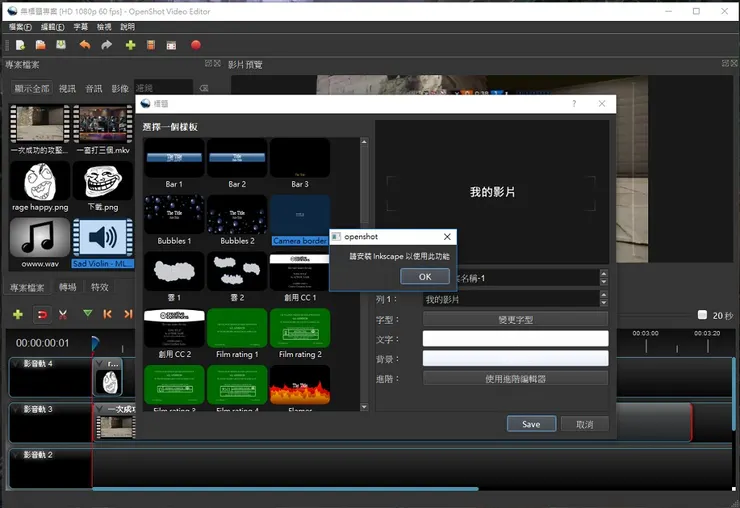Template list scroll down arrow

[364, 406]
